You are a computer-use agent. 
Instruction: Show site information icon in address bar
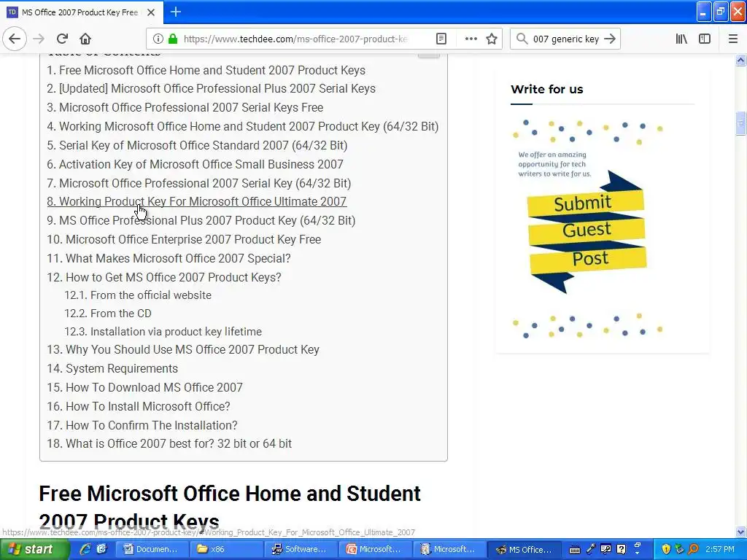[158, 39]
